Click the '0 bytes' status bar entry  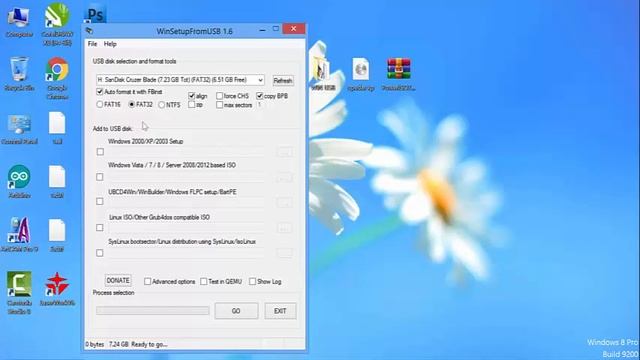pos(95,344)
